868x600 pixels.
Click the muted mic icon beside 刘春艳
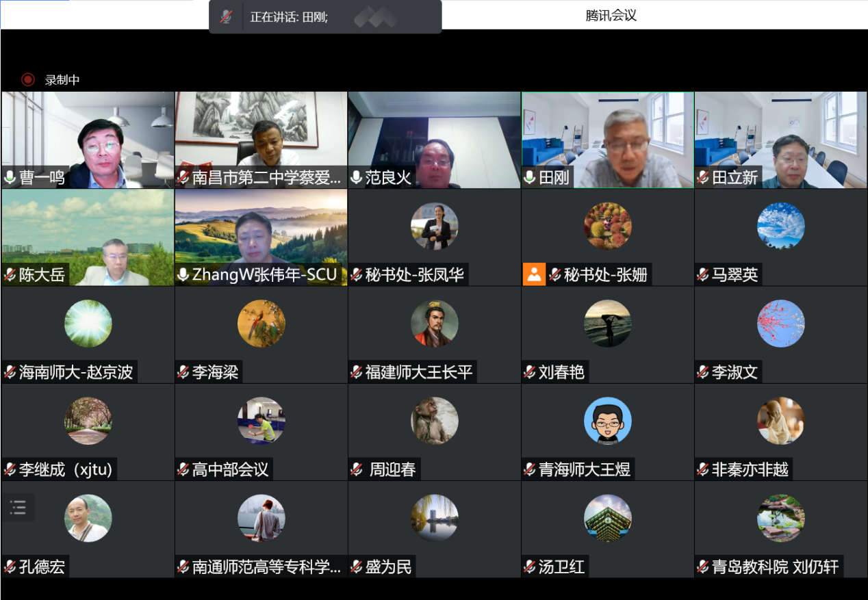tap(530, 372)
